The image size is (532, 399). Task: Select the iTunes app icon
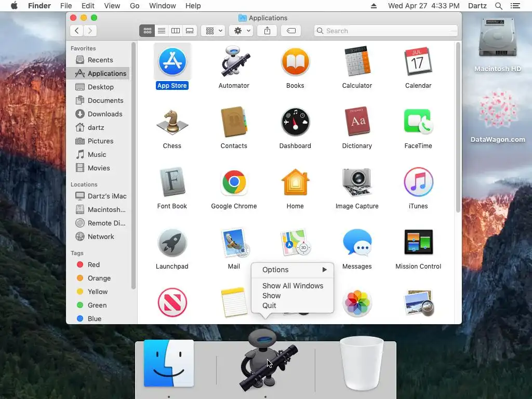pyautogui.click(x=418, y=182)
